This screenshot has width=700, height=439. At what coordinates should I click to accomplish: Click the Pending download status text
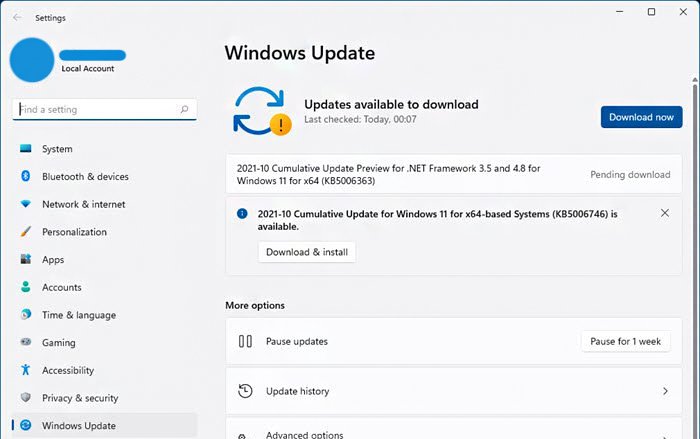tap(630, 175)
